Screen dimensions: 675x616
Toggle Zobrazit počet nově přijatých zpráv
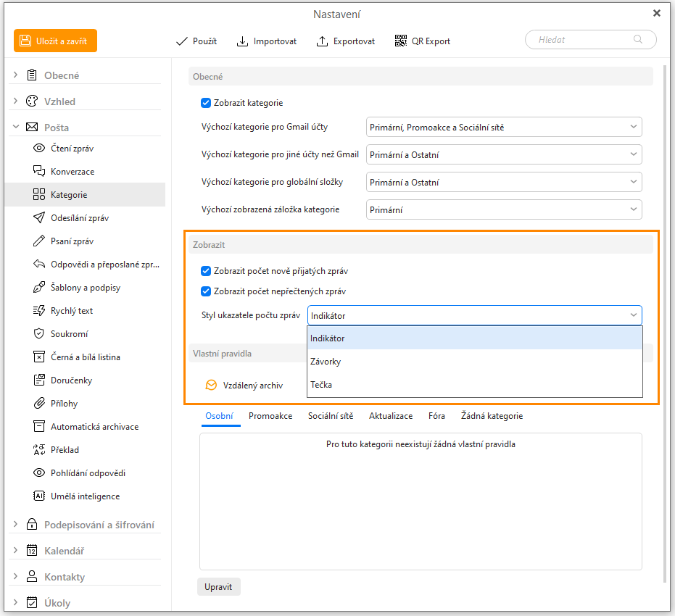point(206,271)
